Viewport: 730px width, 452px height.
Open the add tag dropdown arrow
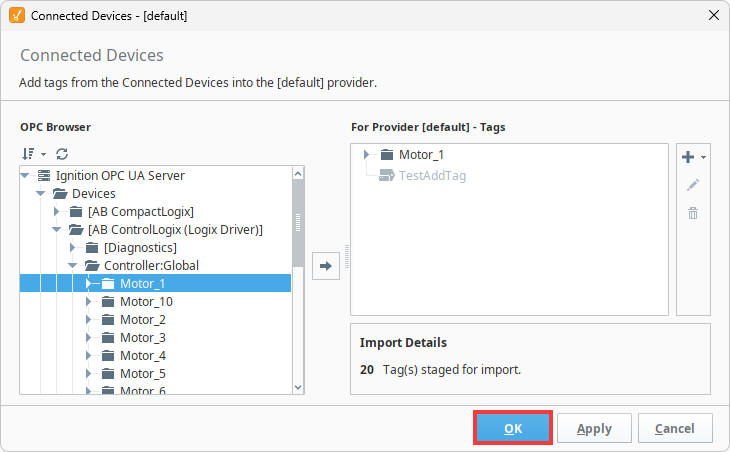703,157
